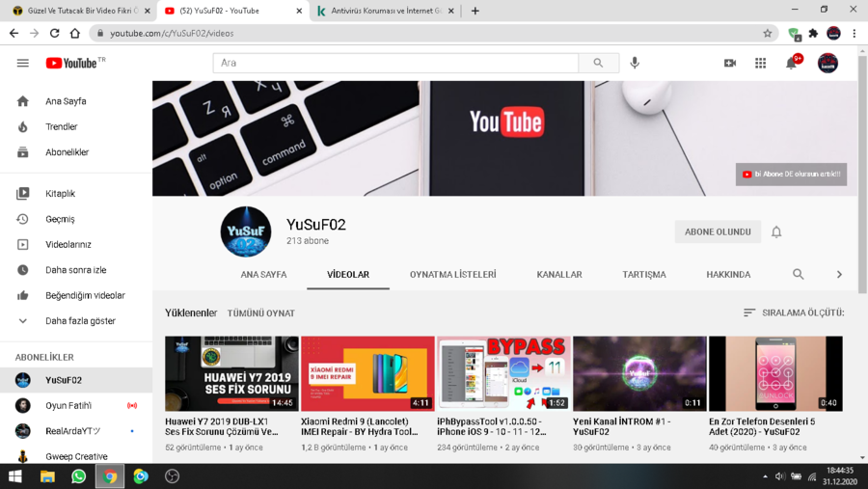The height and width of the screenshot is (489, 868).
Task: Open Xiaomi Redmi 9 IMEI Repair thumbnail
Action: (x=367, y=374)
